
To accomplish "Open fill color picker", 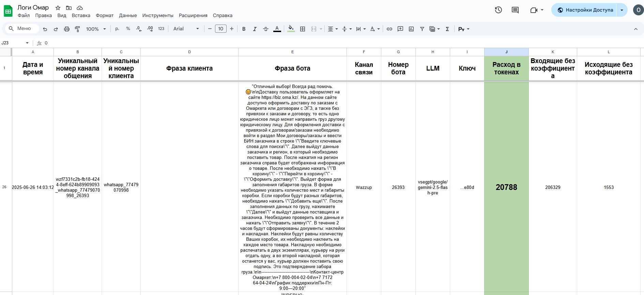I will pos(291,29).
